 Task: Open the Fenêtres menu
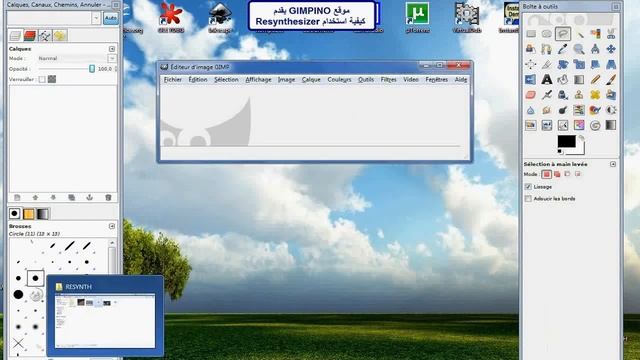point(436,80)
